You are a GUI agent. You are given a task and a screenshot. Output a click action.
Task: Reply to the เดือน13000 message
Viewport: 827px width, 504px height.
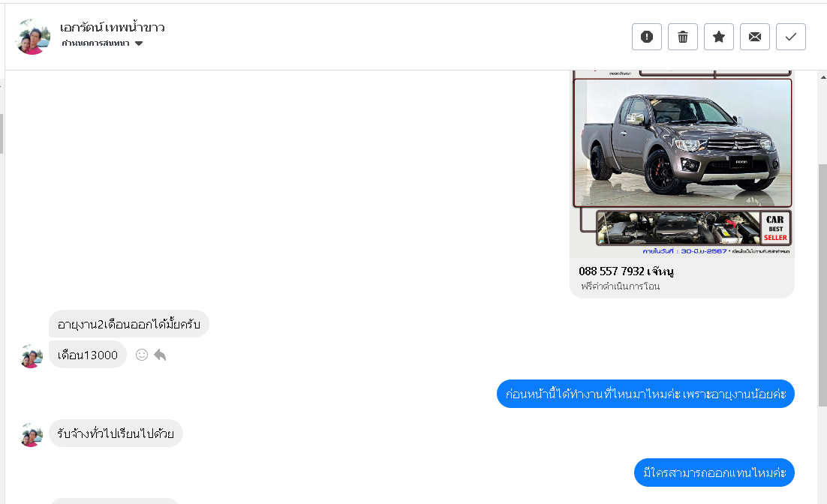160,355
